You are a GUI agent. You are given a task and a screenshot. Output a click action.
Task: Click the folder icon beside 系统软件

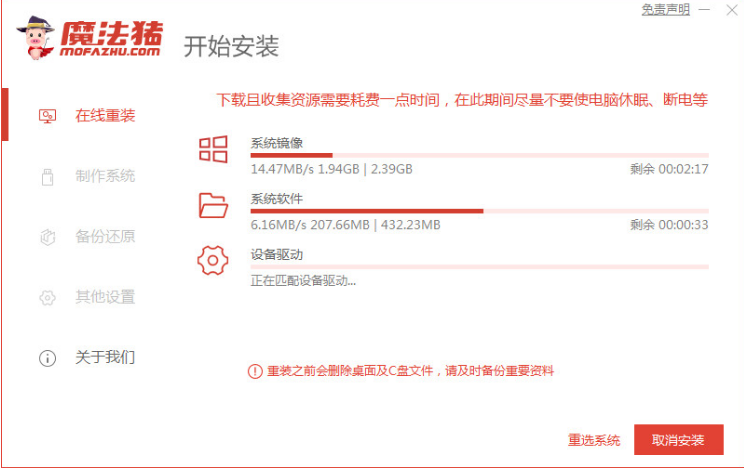(x=213, y=206)
